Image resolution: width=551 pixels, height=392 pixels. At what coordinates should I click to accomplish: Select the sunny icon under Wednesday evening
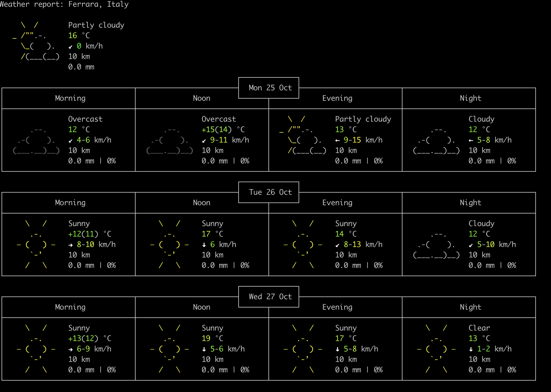[x=303, y=349]
